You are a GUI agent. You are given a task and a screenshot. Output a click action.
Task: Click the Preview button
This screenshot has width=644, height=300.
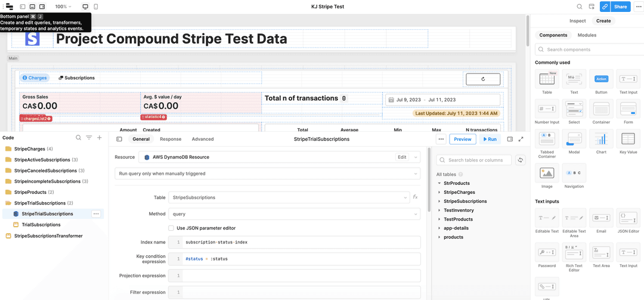click(x=463, y=139)
